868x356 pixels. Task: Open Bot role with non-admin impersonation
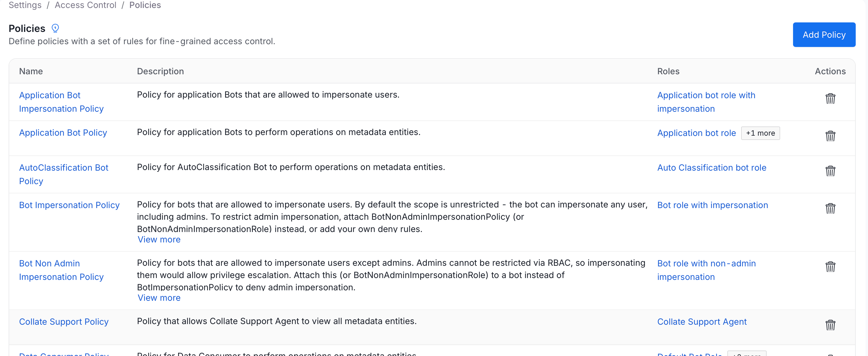tap(706, 270)
